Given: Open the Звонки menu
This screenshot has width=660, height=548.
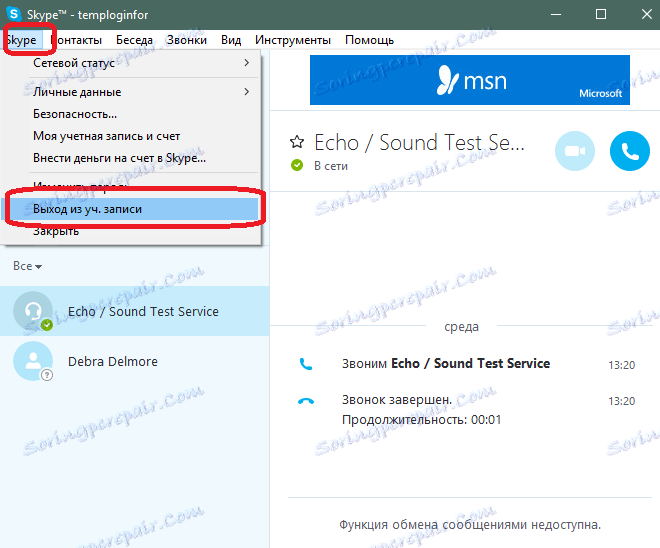Looking at the screenshot, I should point(186,40).
